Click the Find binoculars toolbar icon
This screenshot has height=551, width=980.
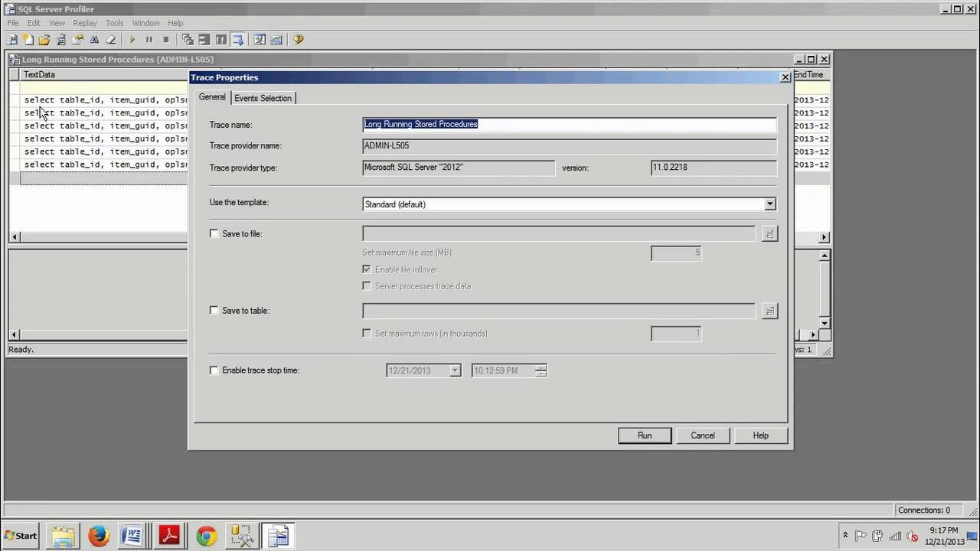click(x=95, y=40)
